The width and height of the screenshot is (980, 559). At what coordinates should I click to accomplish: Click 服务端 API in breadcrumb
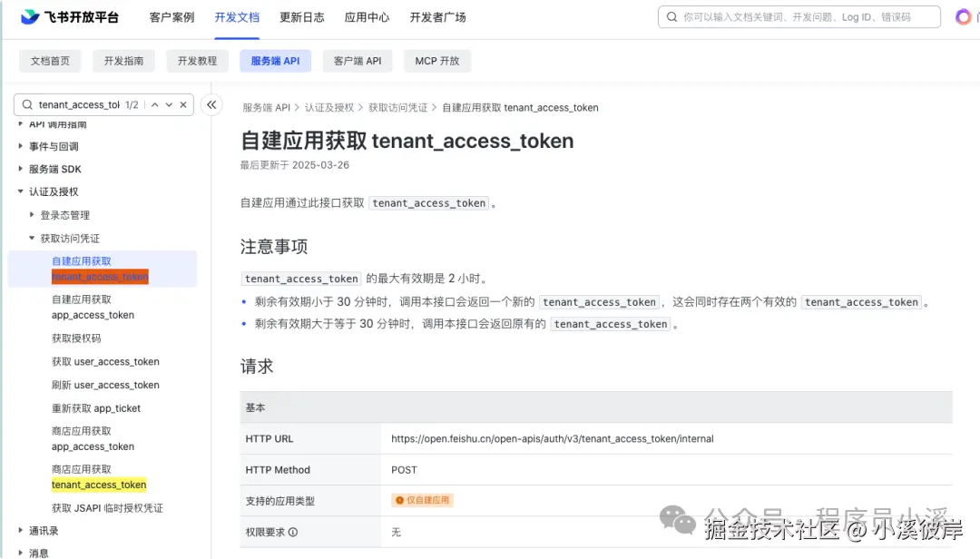coord(266,108)
